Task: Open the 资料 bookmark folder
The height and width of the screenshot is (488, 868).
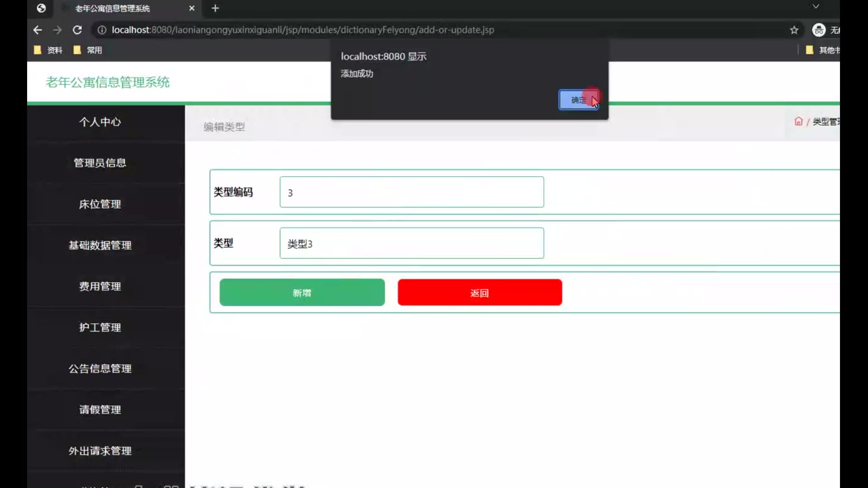Action: pyautogui.click(x=49, y=50)
